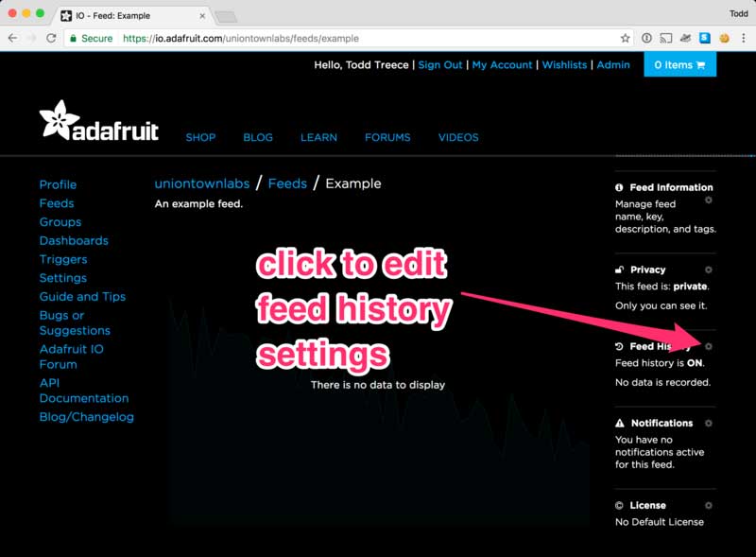
Task: Select the browser address bar
Action: click(x=283, y=39)
